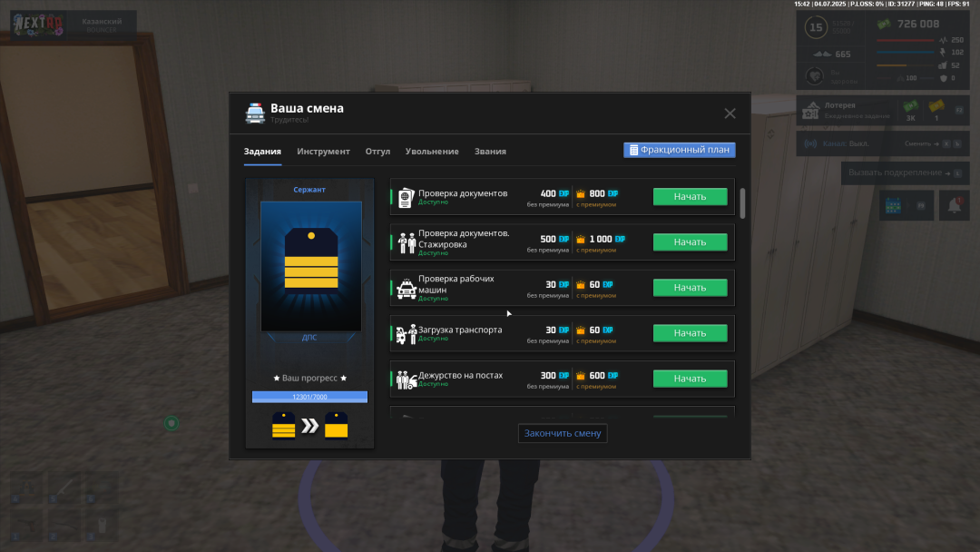Click the two-people icon for Стажировка task

[x=407, y=243]
